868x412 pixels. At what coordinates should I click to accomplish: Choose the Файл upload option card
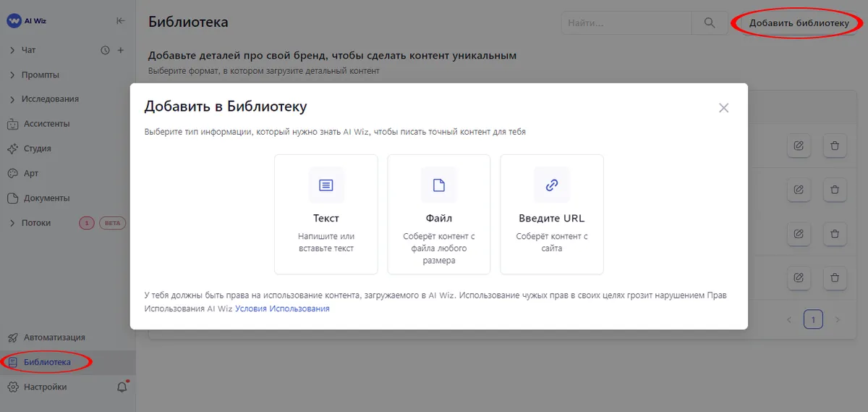point(438,214)
